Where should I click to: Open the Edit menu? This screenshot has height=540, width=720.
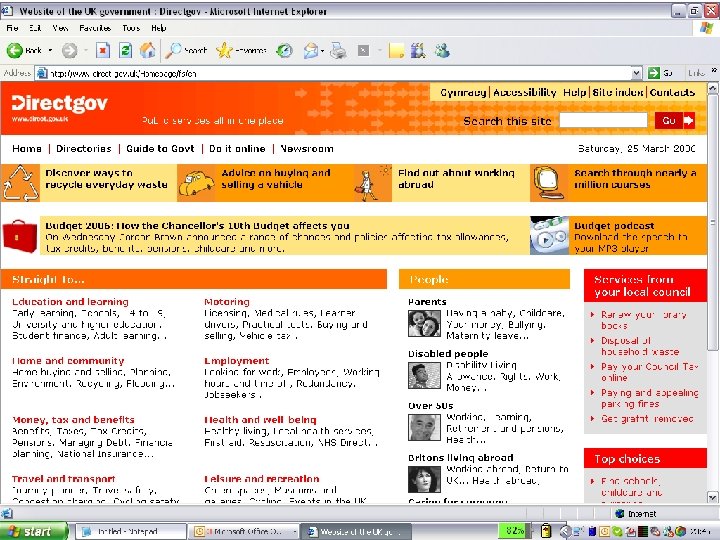35,28
